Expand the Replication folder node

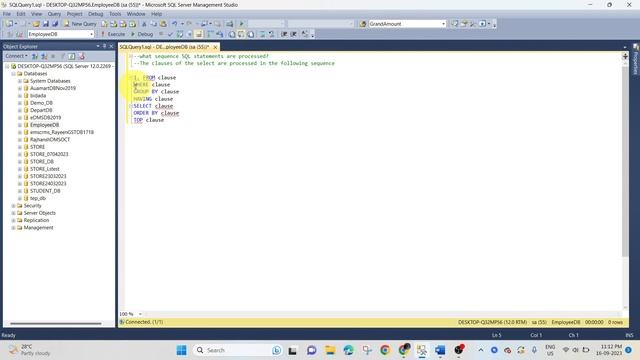(13, 220)
